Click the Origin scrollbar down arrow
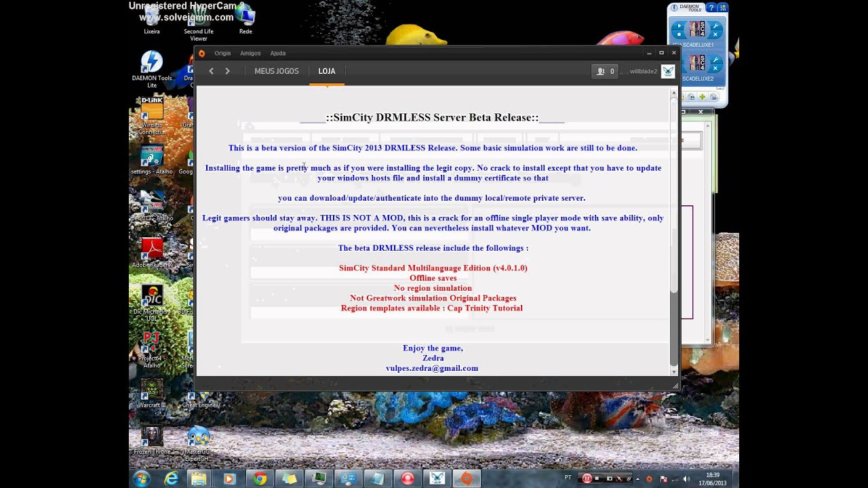868x488 pixels. pyautogui.click(x=673, y=371)
